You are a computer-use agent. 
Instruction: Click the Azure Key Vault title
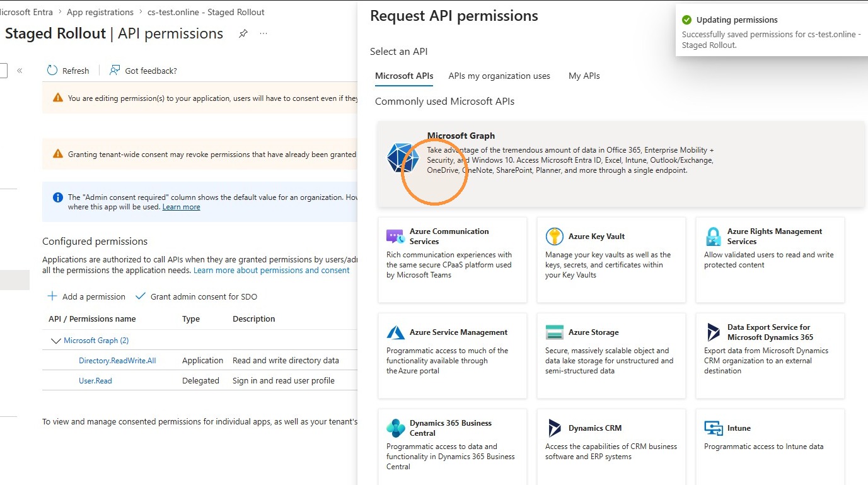pos(596,237)
